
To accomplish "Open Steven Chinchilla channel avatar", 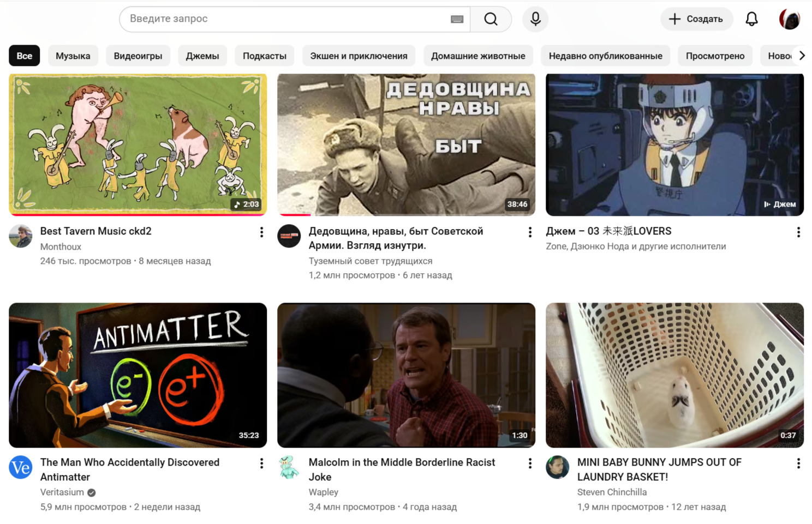I will click(x=557, y=467).
